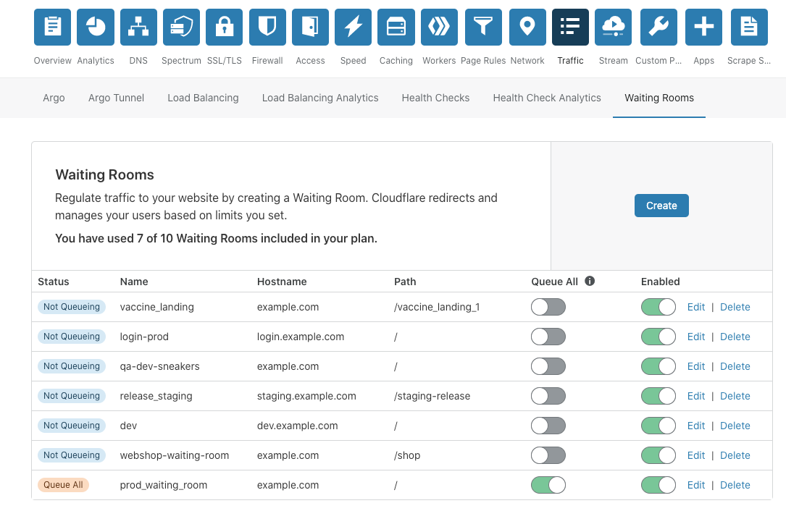The image size is (786, 532).
Task: Turn off Queue All for prod_waiting_room
Action: pyautogui.click(x=548, y=485)
